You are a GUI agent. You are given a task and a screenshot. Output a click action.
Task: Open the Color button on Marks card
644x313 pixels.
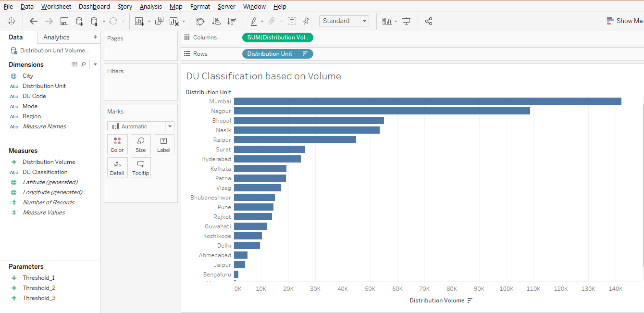click(117, 144)
